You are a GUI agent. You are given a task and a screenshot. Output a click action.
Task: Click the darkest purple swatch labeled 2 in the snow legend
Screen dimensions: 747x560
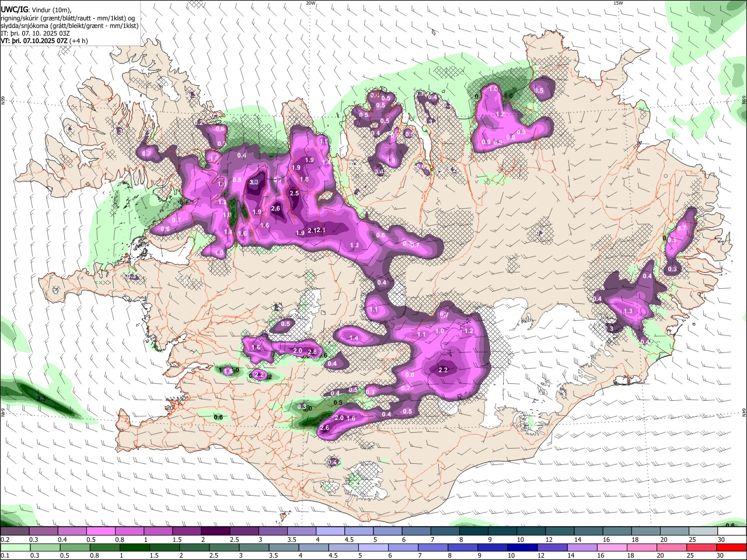tap(215, 531)
